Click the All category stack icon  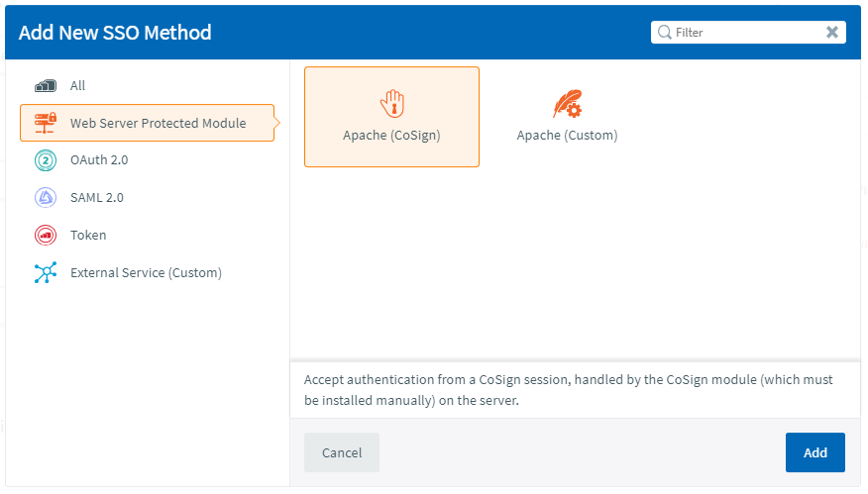click(47, 86)
